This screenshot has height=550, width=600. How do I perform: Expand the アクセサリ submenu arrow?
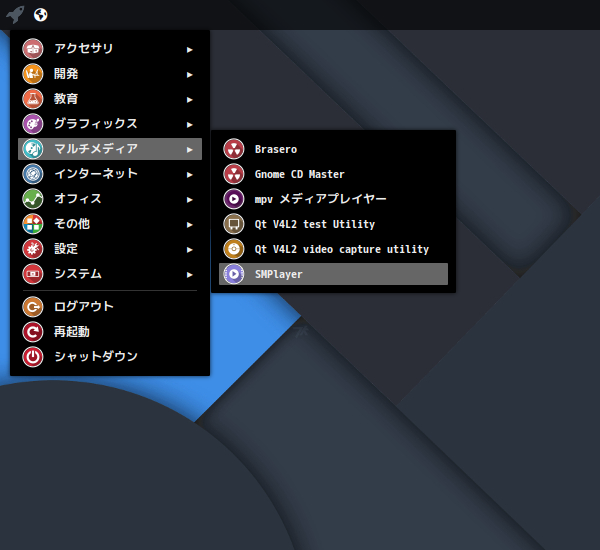(189, 49)
